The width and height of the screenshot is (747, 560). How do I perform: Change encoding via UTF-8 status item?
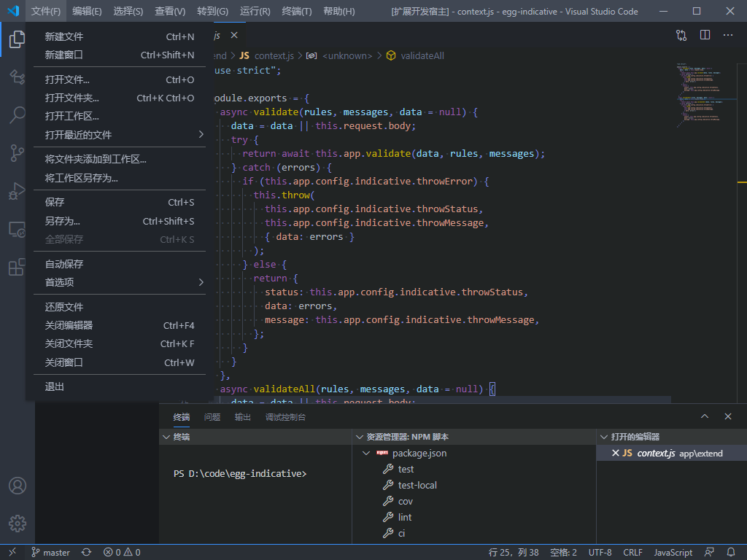pyautogui.click(x=600, y=553)
